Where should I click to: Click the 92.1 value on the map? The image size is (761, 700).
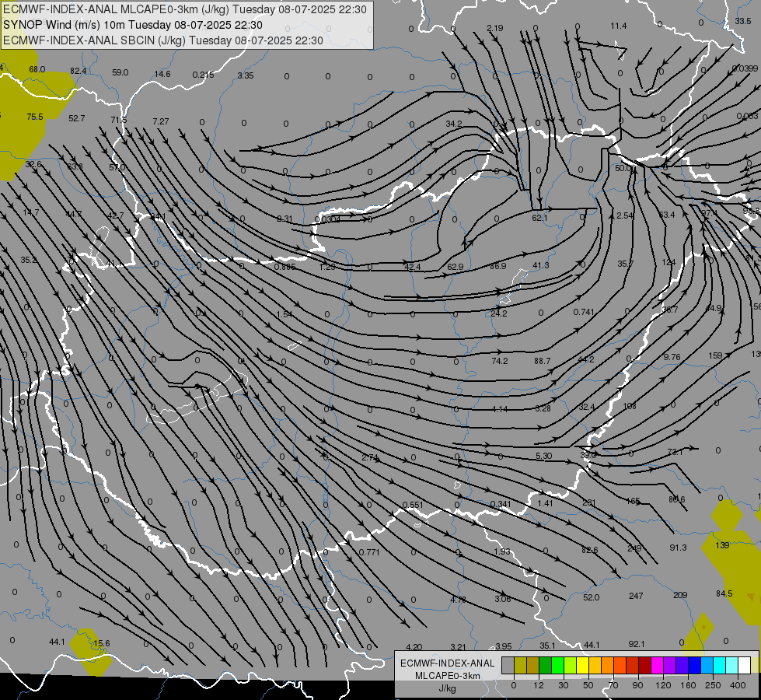(x=637, y=644)
